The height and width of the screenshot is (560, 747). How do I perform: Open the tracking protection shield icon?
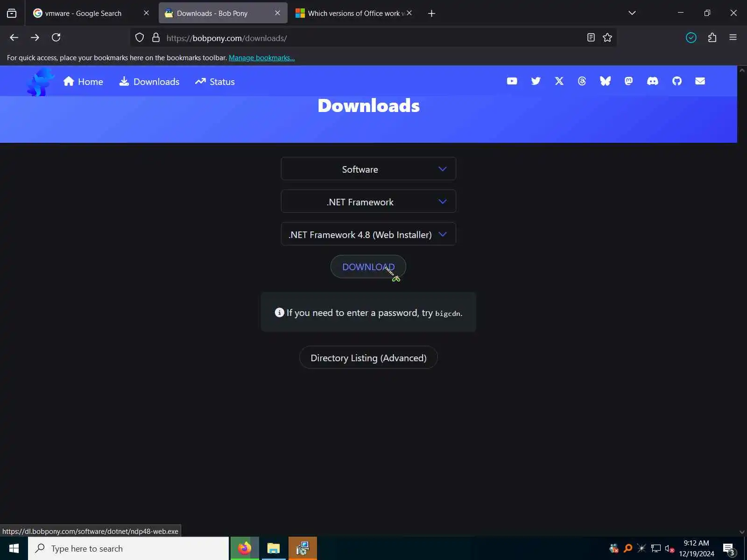140,38
